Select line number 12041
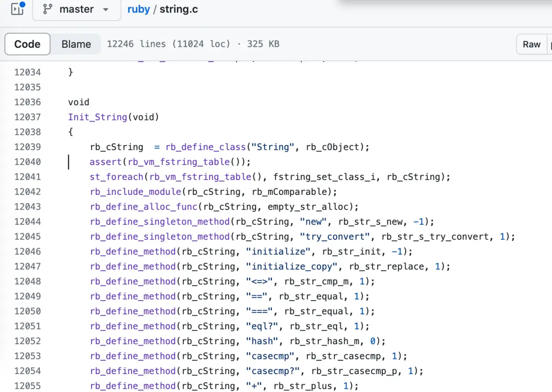 pyautogui.click(x=28, y=176)
